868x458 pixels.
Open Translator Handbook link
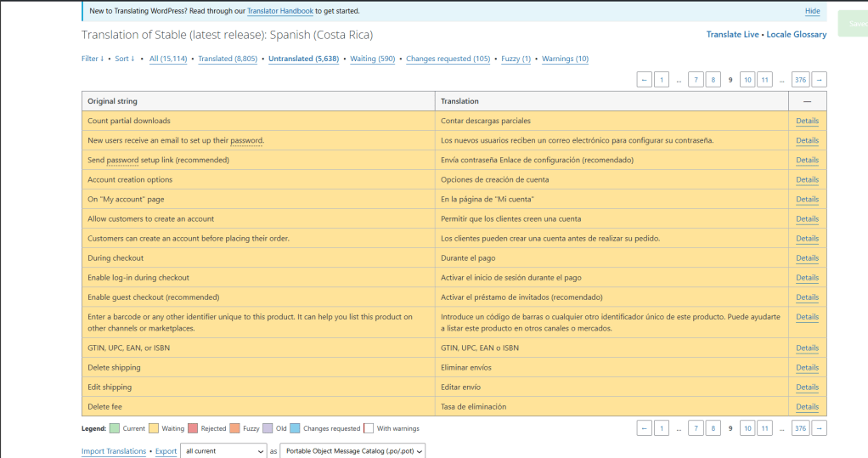click(x=280, y=11)
